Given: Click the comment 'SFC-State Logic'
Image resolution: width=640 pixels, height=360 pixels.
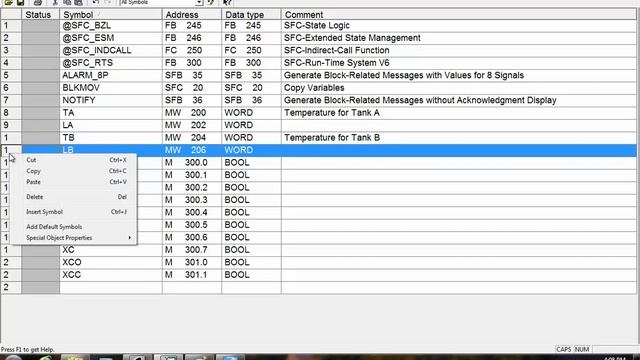Looking at the screenshot, I should pos(317,26).
